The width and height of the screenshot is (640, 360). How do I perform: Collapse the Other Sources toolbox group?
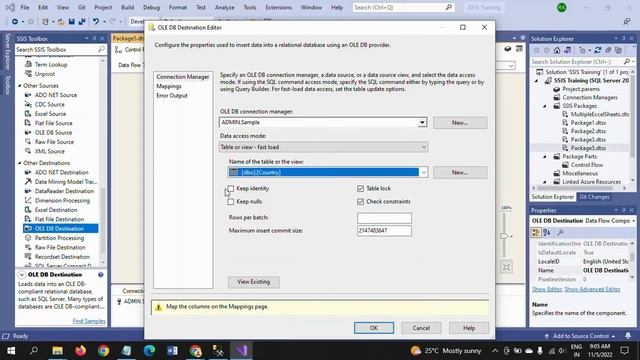click(20, 86)
